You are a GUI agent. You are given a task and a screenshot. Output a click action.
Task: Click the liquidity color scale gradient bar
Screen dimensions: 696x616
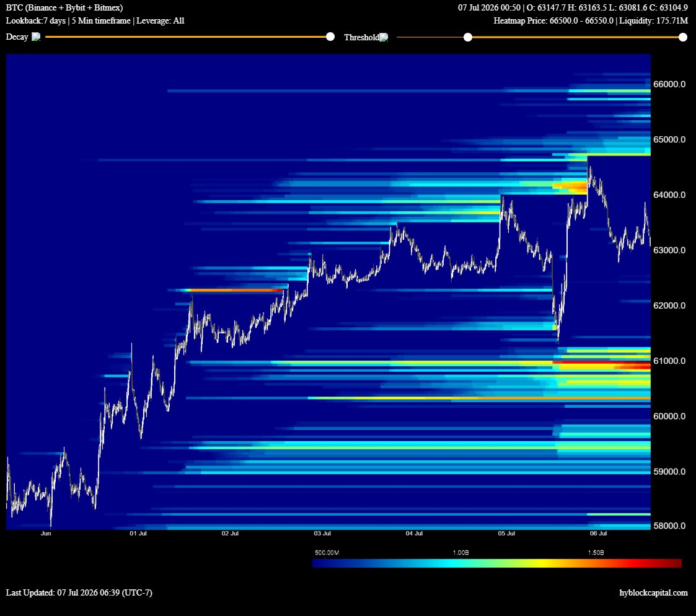pos(497,563)
